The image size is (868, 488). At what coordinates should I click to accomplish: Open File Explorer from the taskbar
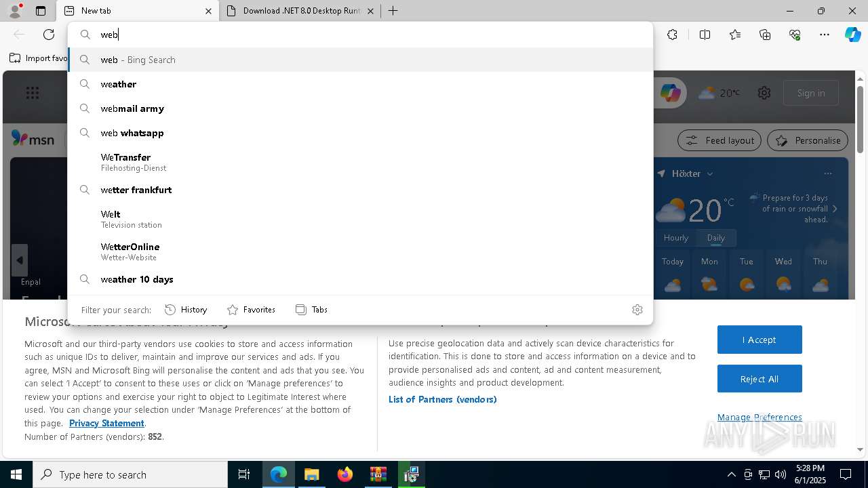tap(311, 474)
